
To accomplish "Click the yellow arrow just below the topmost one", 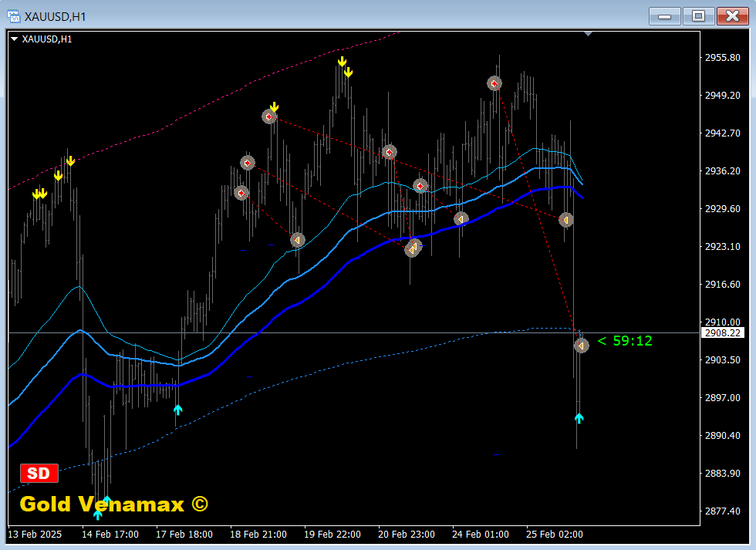I will (x=348, y=73).
